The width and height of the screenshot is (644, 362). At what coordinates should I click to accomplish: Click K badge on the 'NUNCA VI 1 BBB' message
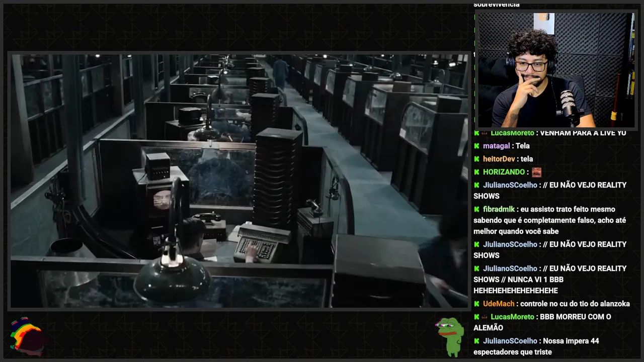click(476, 268)
